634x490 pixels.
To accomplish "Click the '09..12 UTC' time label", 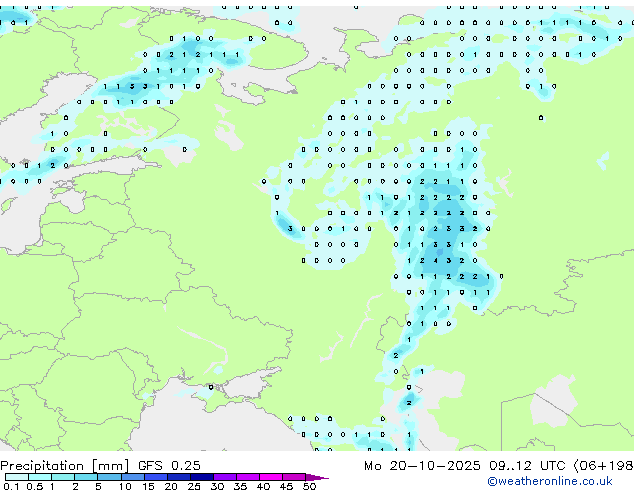I will click(526, 466).
